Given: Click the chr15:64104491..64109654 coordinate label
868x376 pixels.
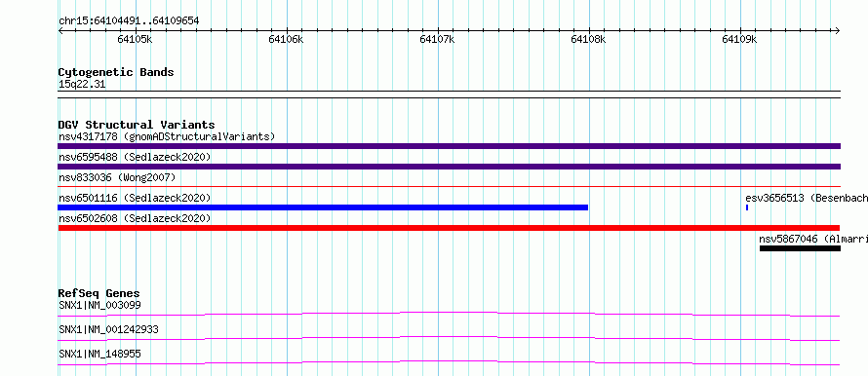Looking at the screenshot, I should (129, 21).
